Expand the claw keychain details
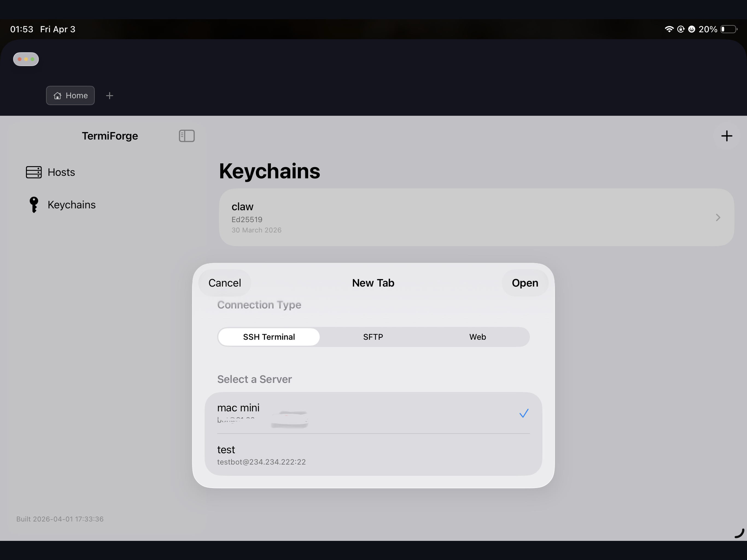This screenshot has width=747, height=560. click(x=473, y=217)
